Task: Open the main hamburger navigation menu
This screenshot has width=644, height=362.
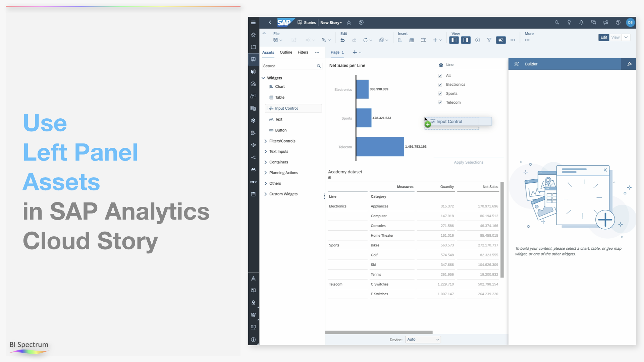Action: [253, 22]
